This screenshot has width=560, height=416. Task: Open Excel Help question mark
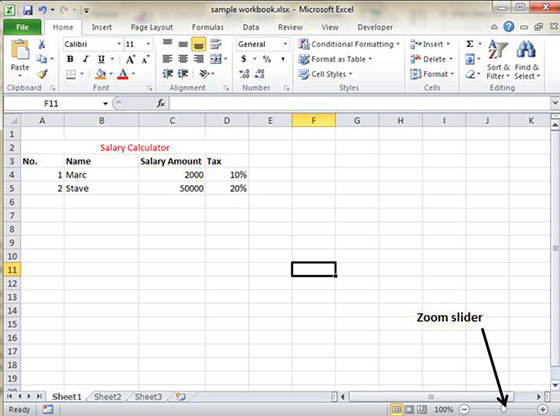509,27
